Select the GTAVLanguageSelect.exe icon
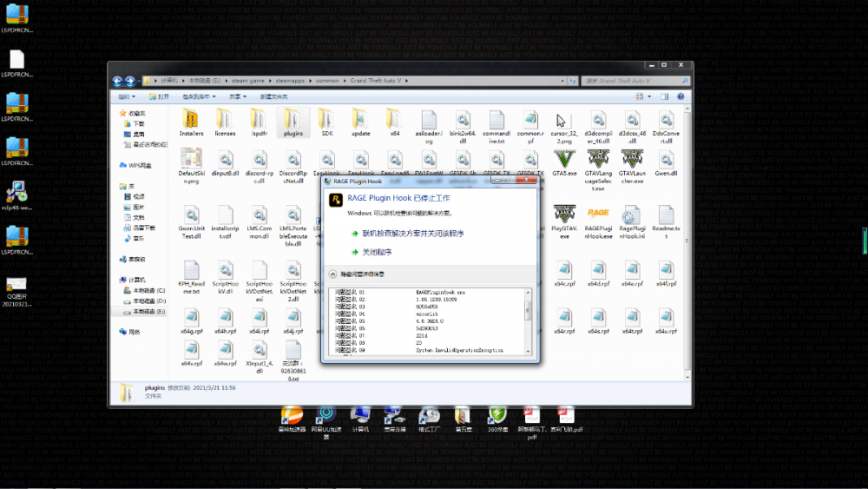The image size is (868, 489). pos(598,170)
